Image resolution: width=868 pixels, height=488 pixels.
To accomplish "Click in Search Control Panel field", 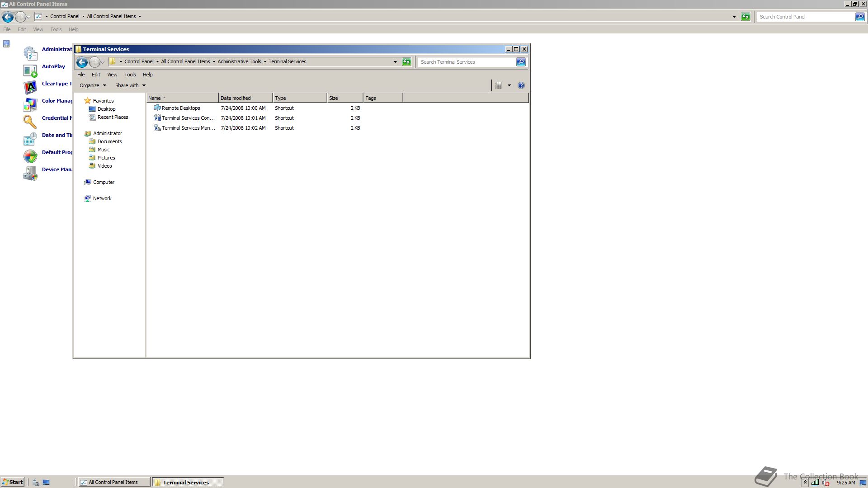I will pos(806,17).
